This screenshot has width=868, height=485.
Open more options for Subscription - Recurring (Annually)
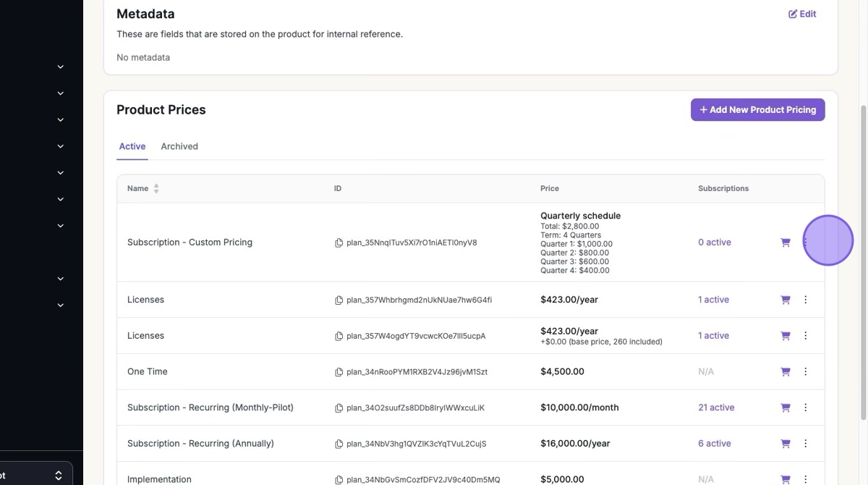806,444
